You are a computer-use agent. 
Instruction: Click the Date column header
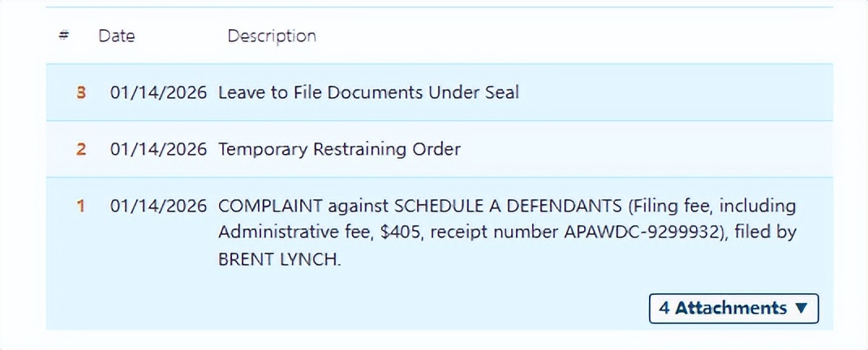117,36
